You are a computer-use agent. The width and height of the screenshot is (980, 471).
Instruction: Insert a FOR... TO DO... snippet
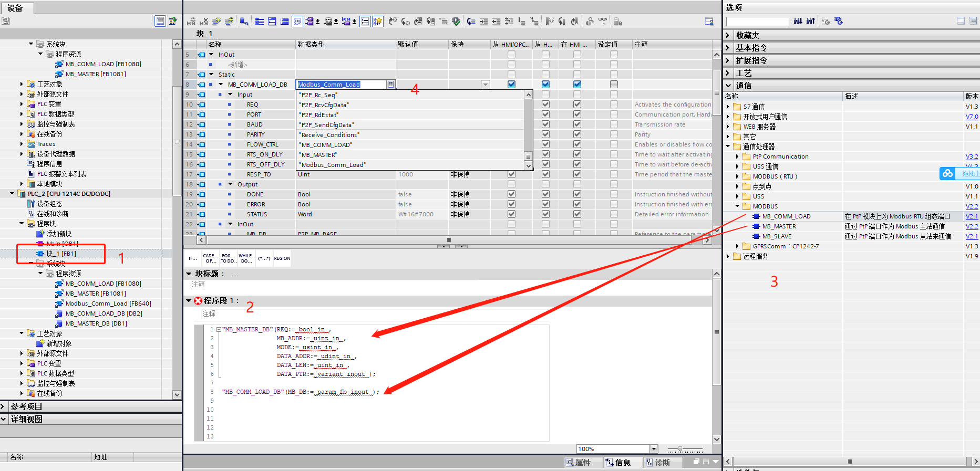(x=228, y=258)
